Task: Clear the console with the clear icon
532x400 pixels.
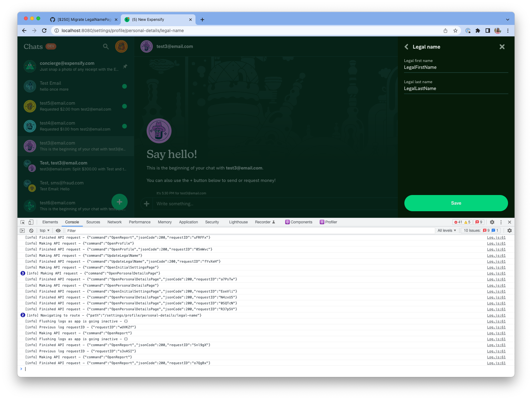Action: (x=31, y=231)
